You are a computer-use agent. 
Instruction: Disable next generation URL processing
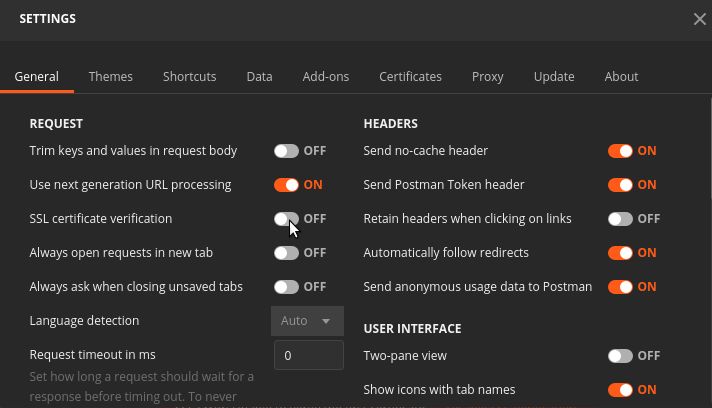[x=287, y=185]
